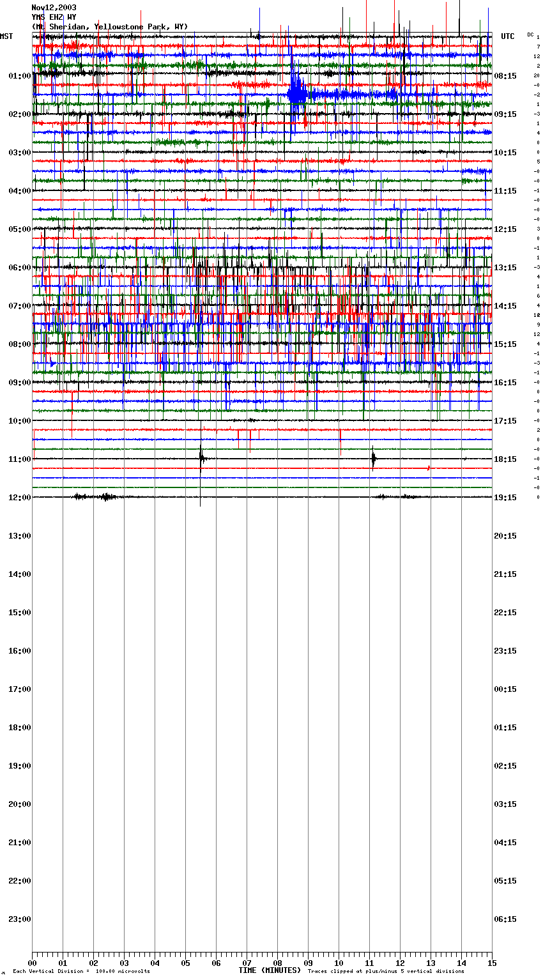Select the Mt Sheridan, Yellowstone Park location text
The image size is (543, 980).
(109, 27)
